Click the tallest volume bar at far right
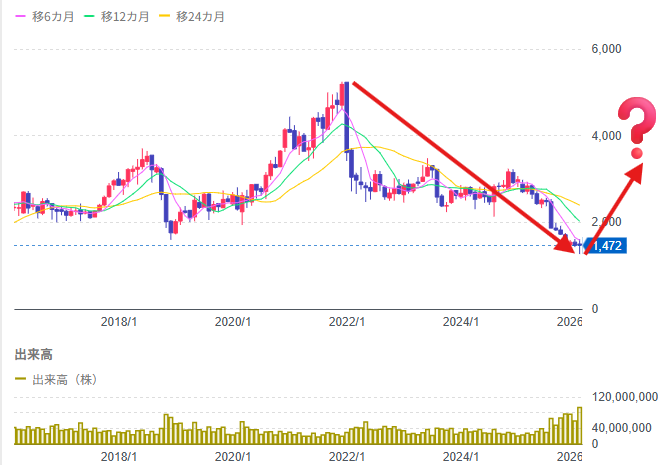The height and width of the screenshot is (465, 671). [579, 425]
